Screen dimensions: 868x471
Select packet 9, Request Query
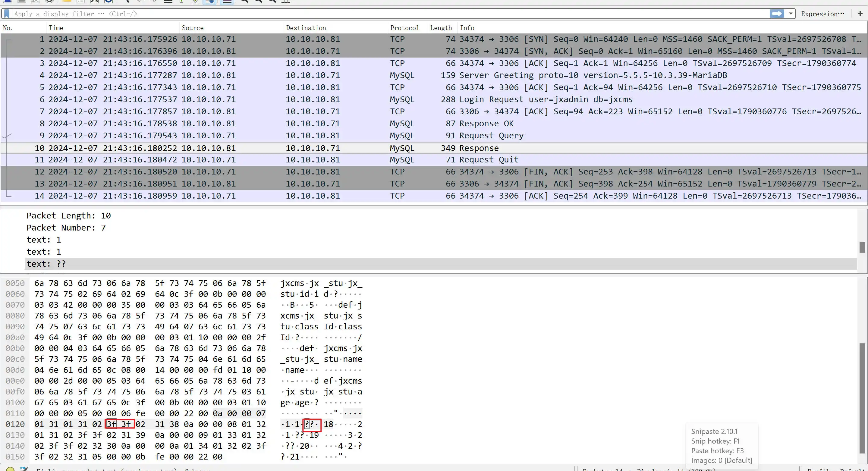[x=434, y=135]
